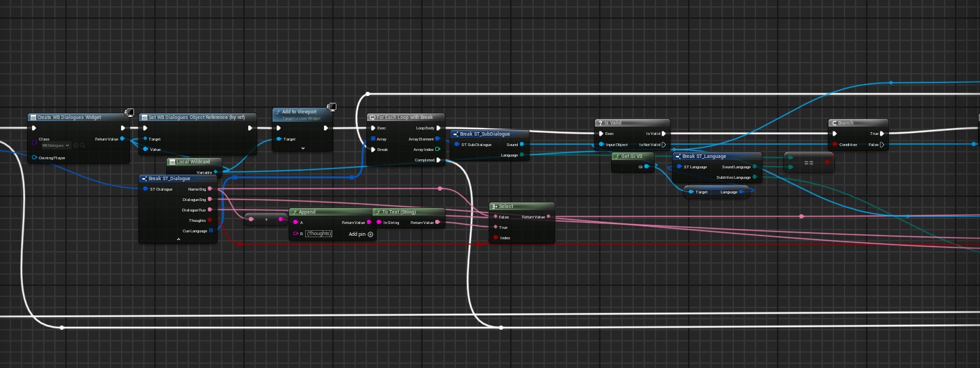Click the True option pin on Select node
Image resolution: width=980 pixels, height=368 pixels.
(x=496, y=227)
